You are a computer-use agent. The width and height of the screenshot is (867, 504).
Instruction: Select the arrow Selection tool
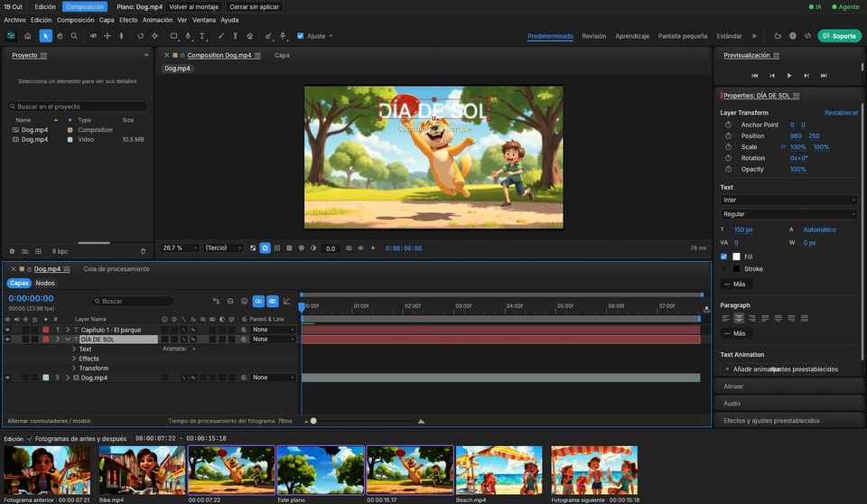pos(45,36)
